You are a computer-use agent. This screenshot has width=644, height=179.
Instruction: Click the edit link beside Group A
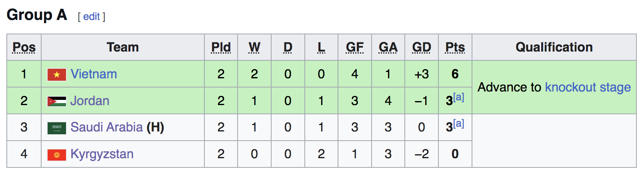[x=92, y=17]
